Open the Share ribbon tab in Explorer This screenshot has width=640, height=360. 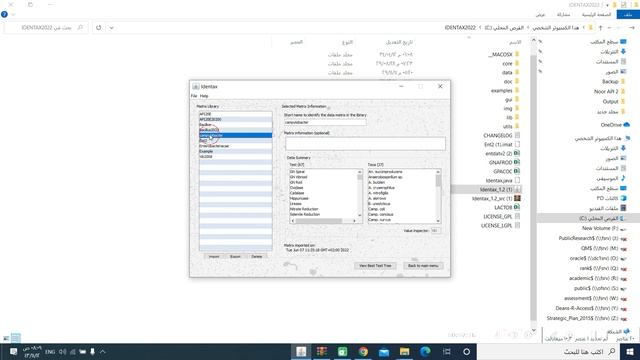(x=563, y=14)
